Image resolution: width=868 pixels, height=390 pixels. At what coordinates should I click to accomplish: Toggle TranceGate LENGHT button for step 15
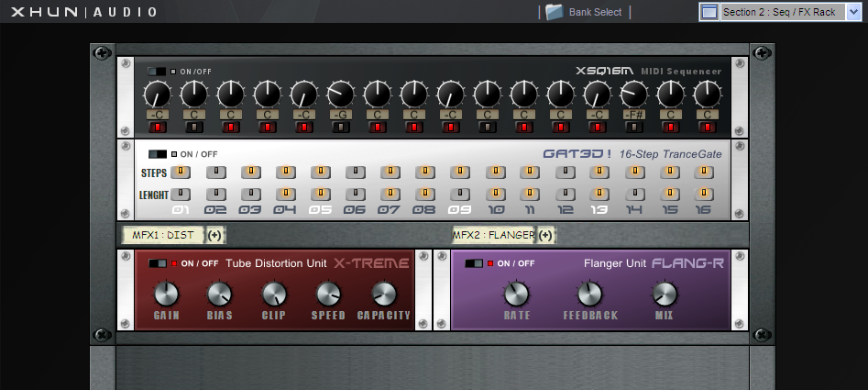click(x=670, y=194)
